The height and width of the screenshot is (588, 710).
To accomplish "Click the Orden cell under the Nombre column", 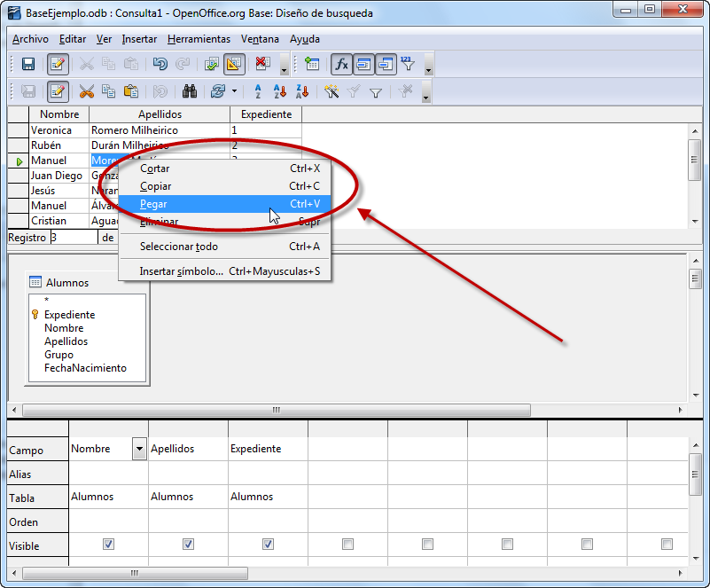I will pyautogui.click(x=109, y=521).
